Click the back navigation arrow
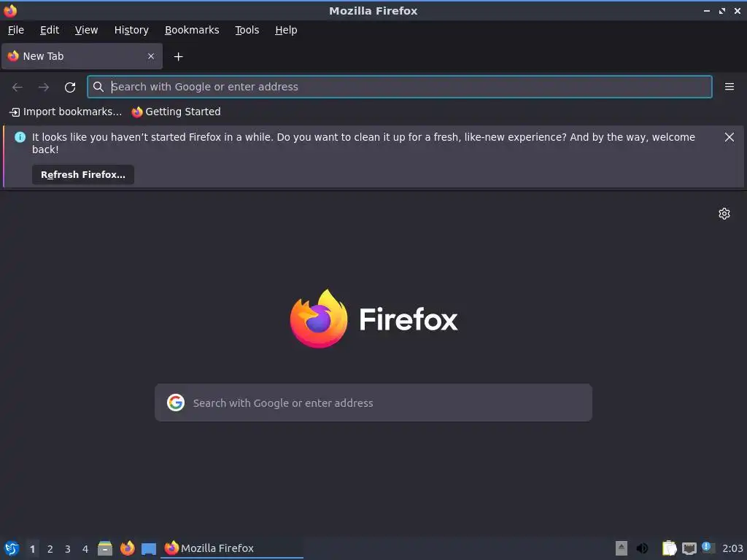This screenshot has height=560, width=747. (x=18, y=87)
